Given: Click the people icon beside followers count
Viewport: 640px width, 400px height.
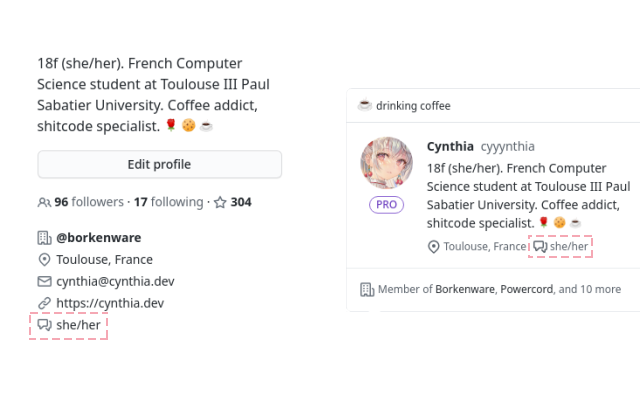Looking at the screenshot, I should pos(44,202).
